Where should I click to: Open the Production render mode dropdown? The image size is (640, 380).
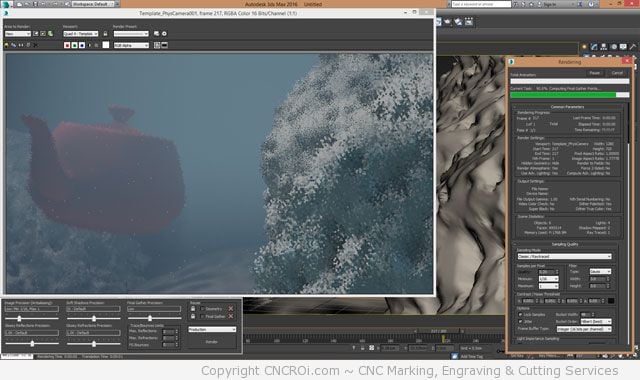[x=212, y=329]
